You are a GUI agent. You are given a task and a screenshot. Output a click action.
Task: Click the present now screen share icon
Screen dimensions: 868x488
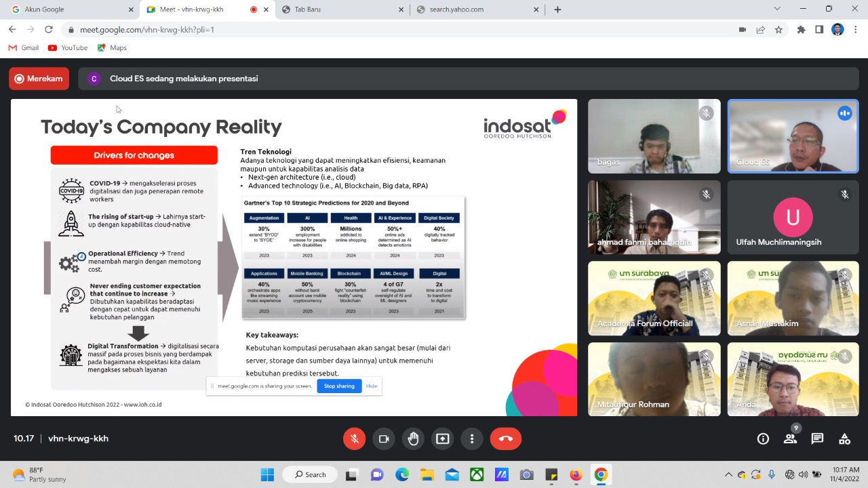click(x=443, y=439)
